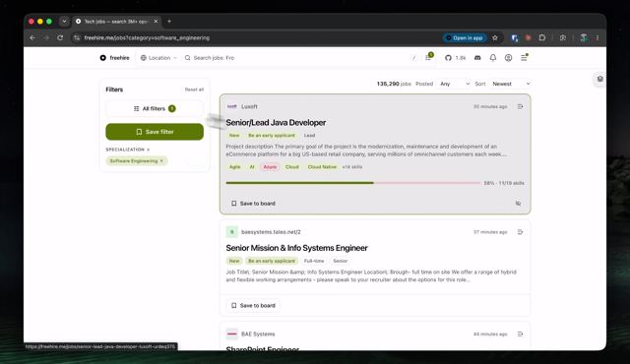630x364 pixels.
Task: Click the freehire logo
Action: 114,58
